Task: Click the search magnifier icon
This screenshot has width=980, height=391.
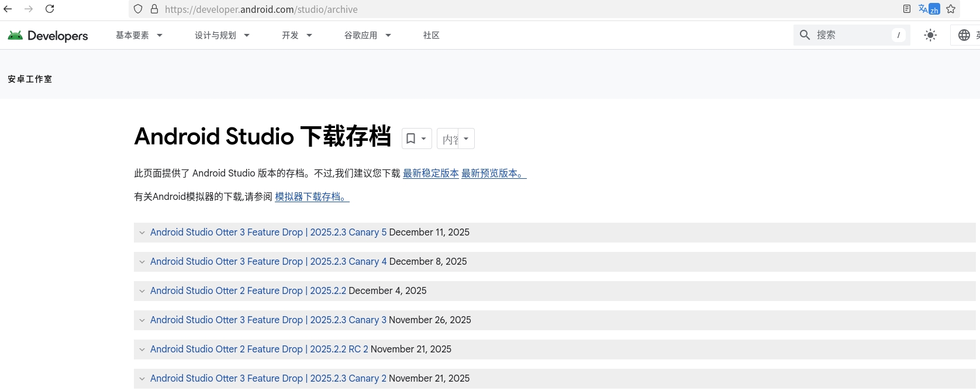Action: click(805, 35)
